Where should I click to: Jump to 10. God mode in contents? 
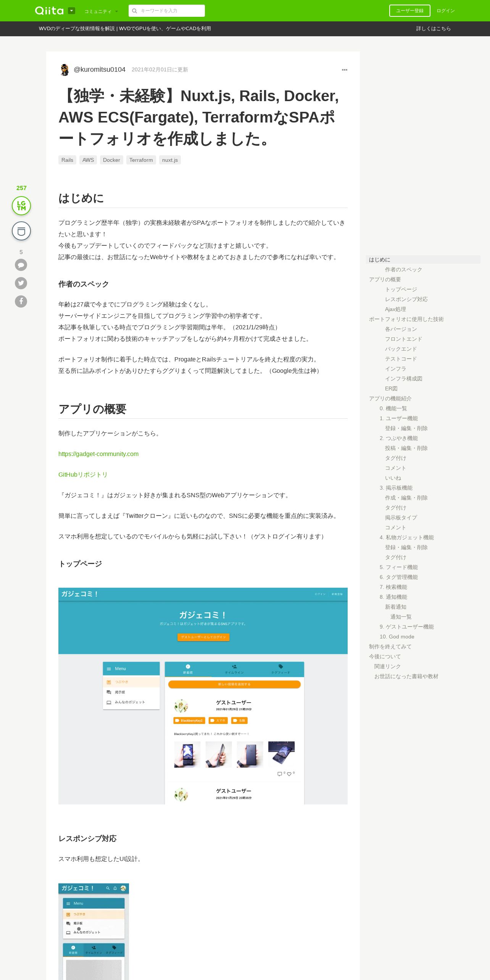tap(397, 637)
